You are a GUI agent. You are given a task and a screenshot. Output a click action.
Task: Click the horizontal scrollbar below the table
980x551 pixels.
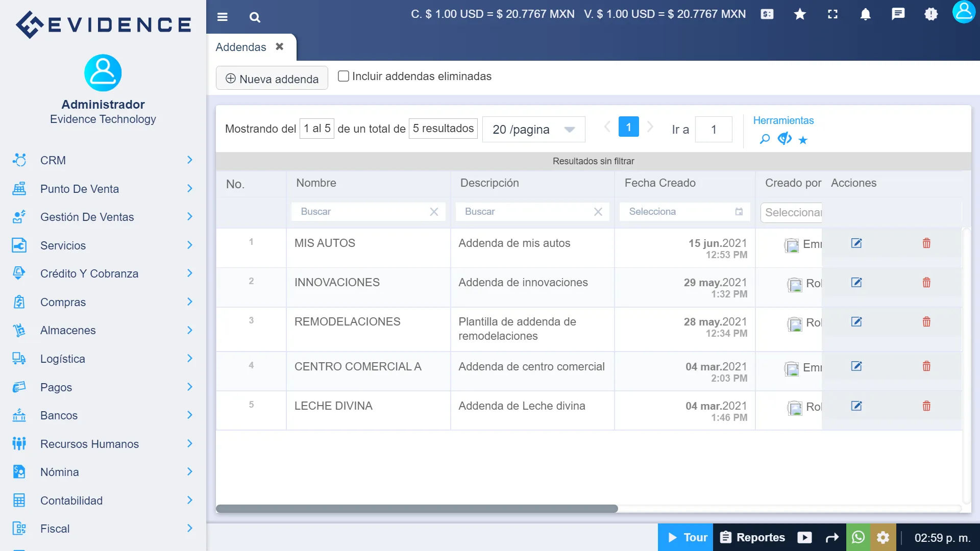[416, 509]
